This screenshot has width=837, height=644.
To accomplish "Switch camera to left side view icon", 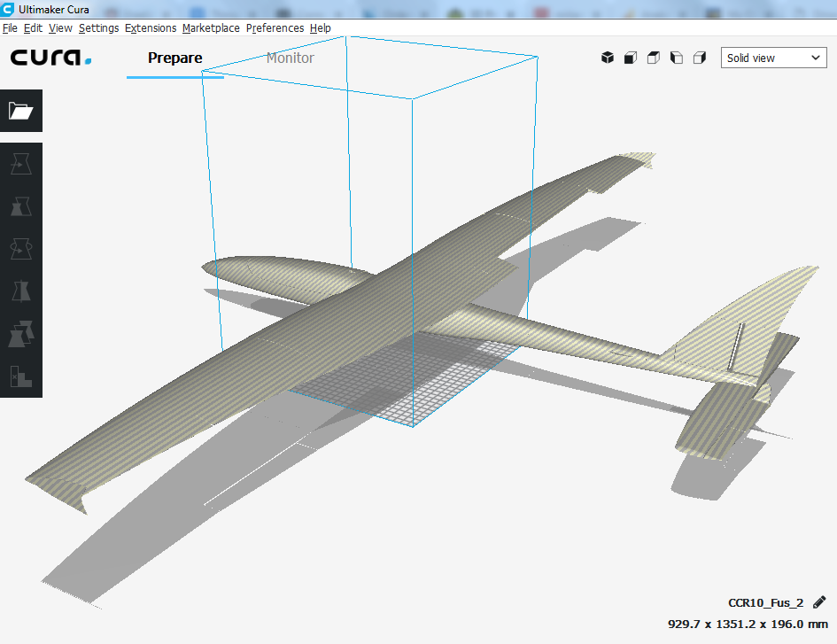I will pos(677,58).
